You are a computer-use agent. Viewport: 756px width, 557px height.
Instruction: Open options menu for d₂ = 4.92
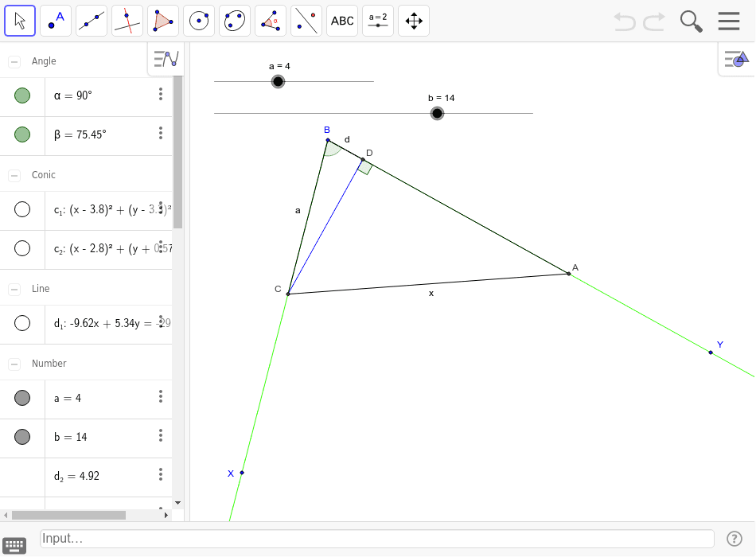click(x=161, y=474)
